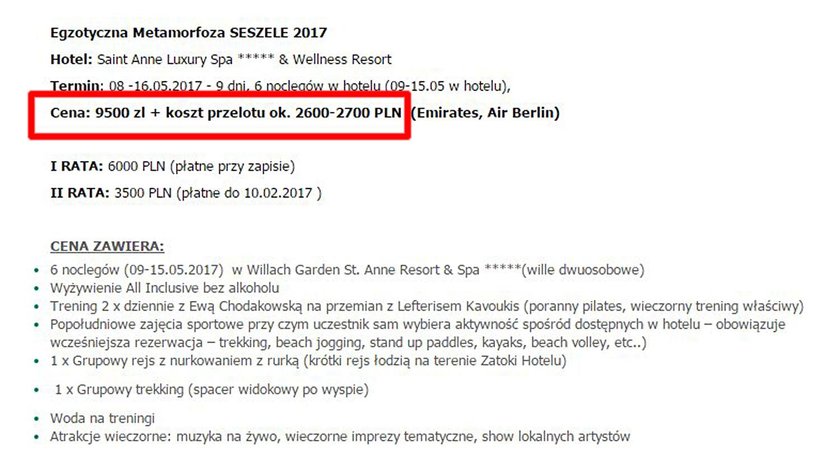Click the Wyżywienie All Inclusive bez alkoholu text
Screen dimensions: 840x455
pyautogui.click(x=164, y=288)
